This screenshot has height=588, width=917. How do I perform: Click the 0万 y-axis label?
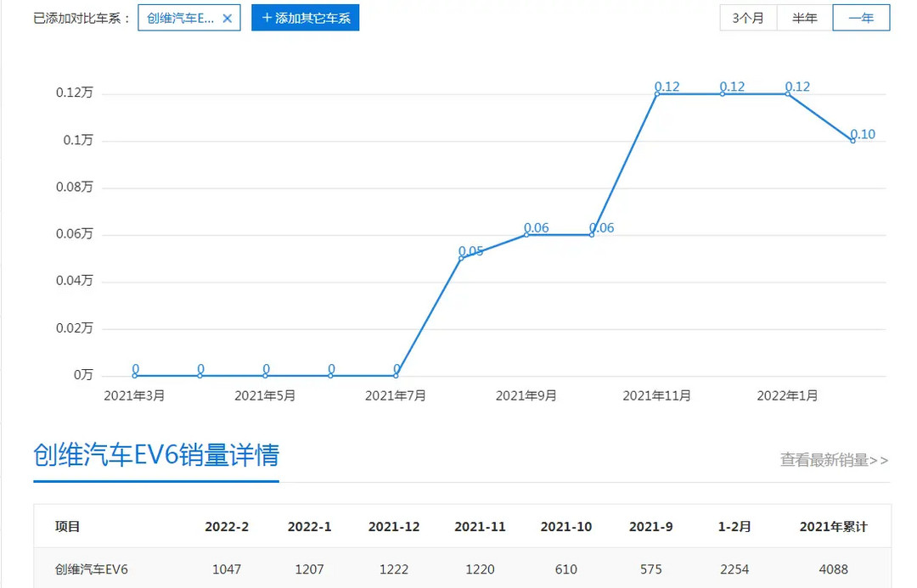point(83,375)
